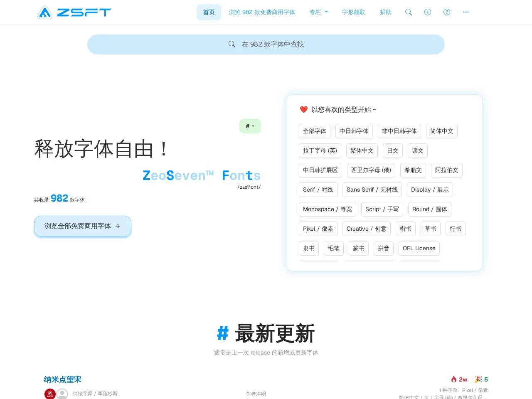Go to the 首页 tab

pyautogui.click(x=209, y=12)
